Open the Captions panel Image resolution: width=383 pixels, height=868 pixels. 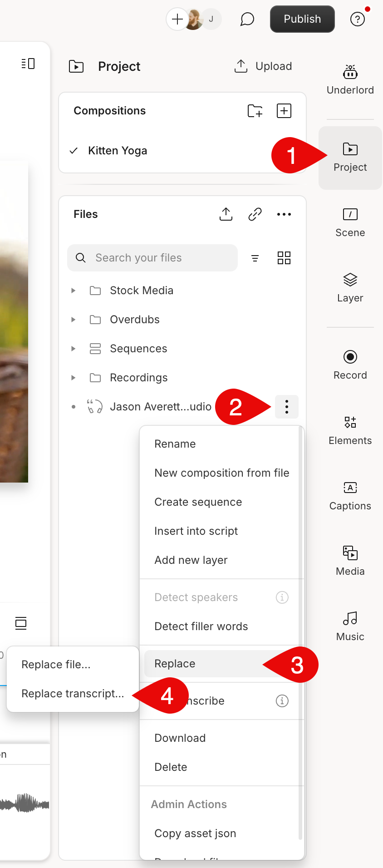pyautogui.click(x=350, y=495)
